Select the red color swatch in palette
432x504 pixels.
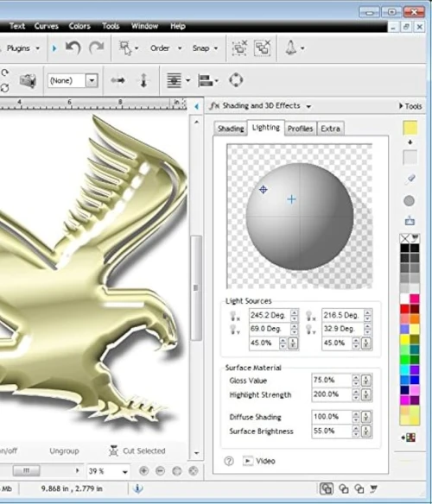(x=404, y=309)
